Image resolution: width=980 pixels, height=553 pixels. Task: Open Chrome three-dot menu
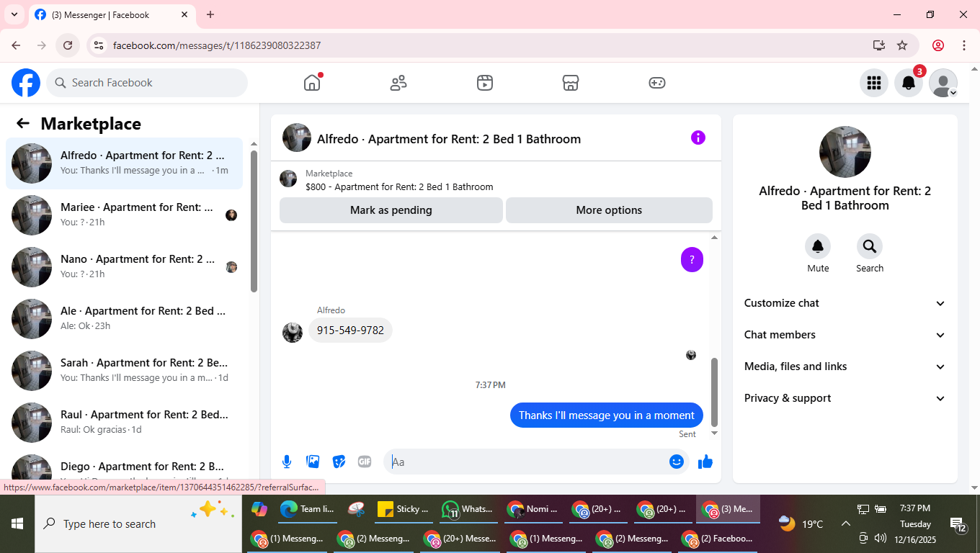(964, 45)
